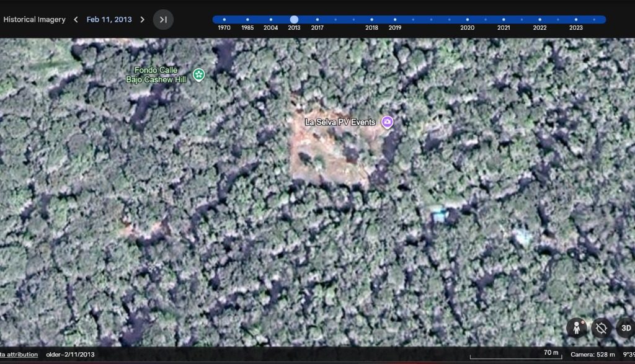Jump to the latest imagery
The height and width of the screenshot is (364, 635).
(163, 20)
